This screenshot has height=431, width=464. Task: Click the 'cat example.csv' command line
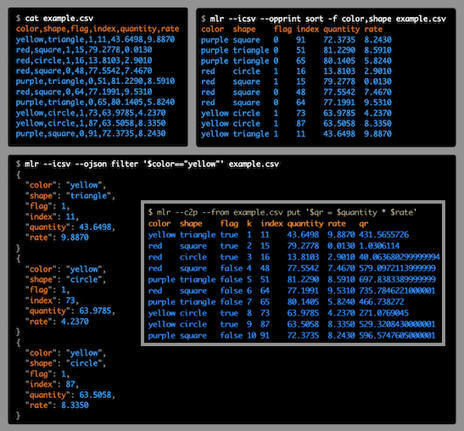click(x=54, y=18)
